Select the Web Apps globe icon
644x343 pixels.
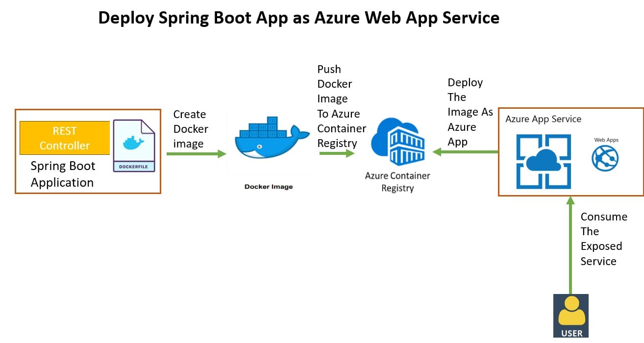605,158
